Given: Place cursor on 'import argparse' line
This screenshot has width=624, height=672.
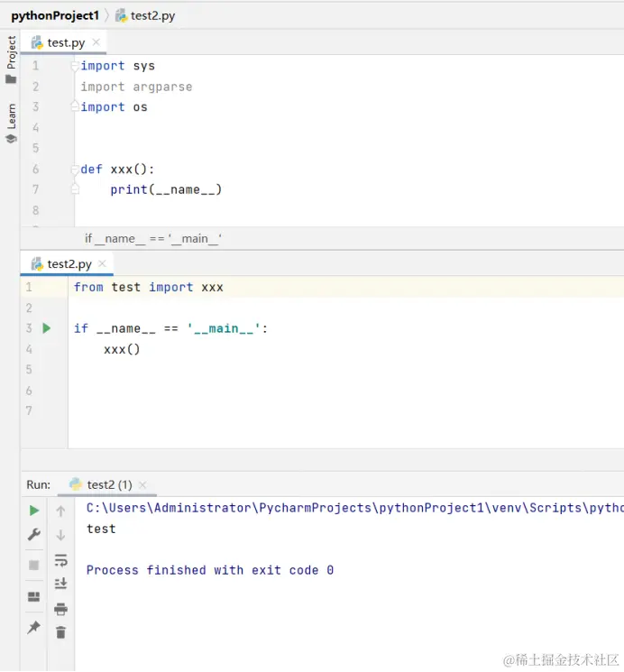Looking at the screenshot, I should click(x=136, y=87).
